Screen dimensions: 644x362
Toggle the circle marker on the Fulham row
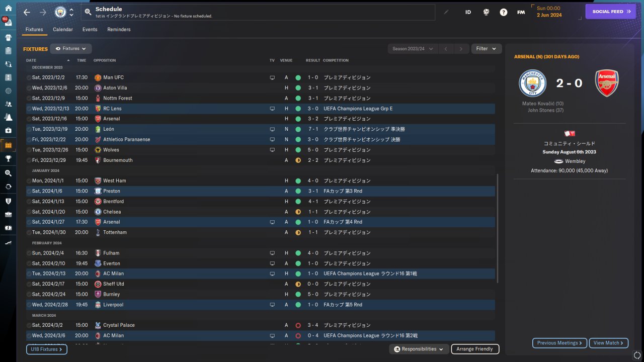pyautogui.click(x=29, y=253)
